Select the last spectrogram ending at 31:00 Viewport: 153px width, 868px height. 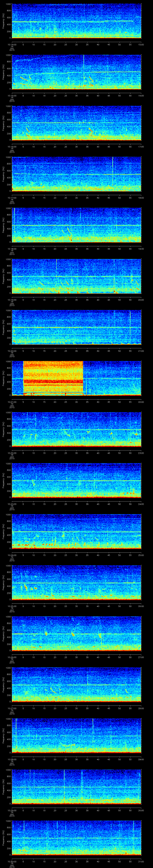pyautogui.click(x=76, y=838)
